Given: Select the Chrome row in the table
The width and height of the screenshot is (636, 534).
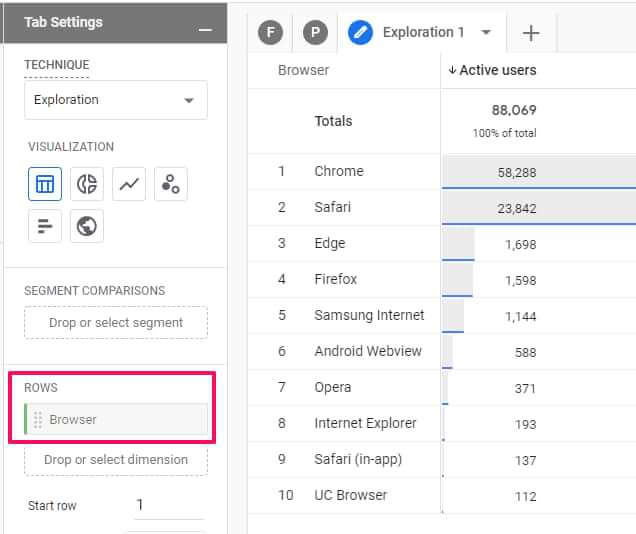Looking at the screenshot, I should click(339, 171).
